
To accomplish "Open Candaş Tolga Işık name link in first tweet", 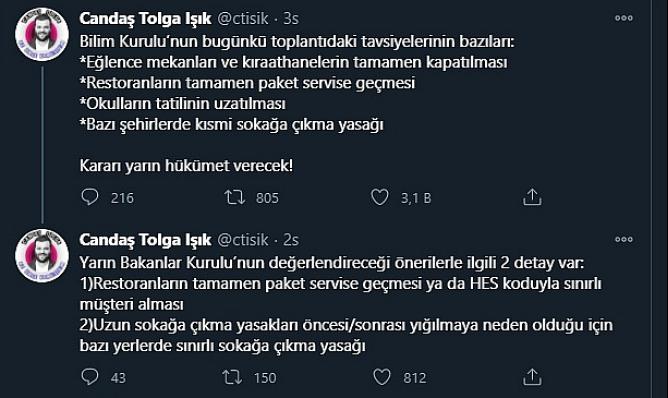I will pyautogui.click(x=145, y=18).
